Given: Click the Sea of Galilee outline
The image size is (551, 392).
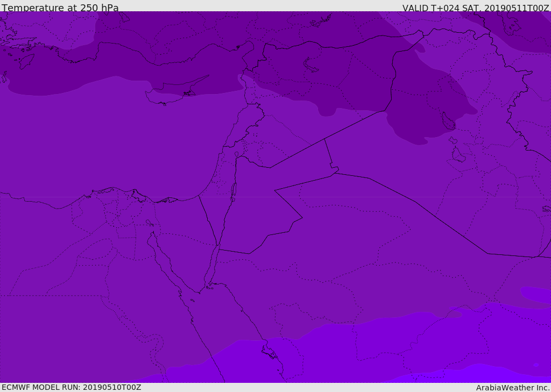Looking at the screenshot, I should point(236,154).
